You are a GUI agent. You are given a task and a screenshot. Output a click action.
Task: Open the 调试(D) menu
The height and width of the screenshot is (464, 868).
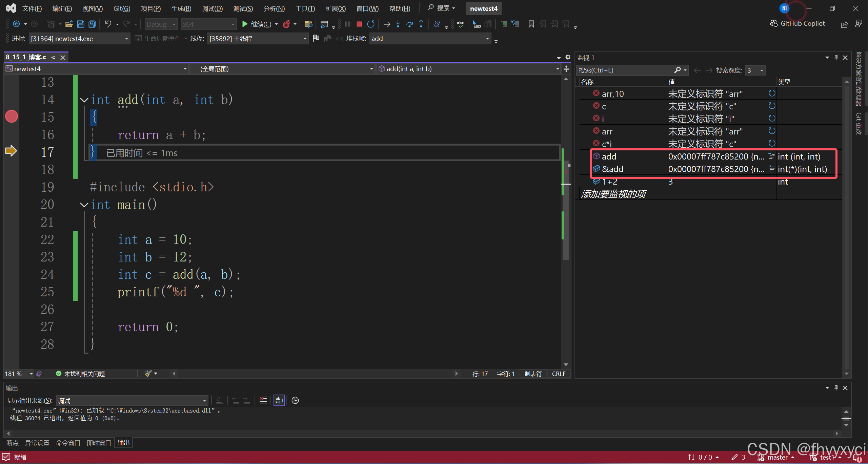[212, 8]
